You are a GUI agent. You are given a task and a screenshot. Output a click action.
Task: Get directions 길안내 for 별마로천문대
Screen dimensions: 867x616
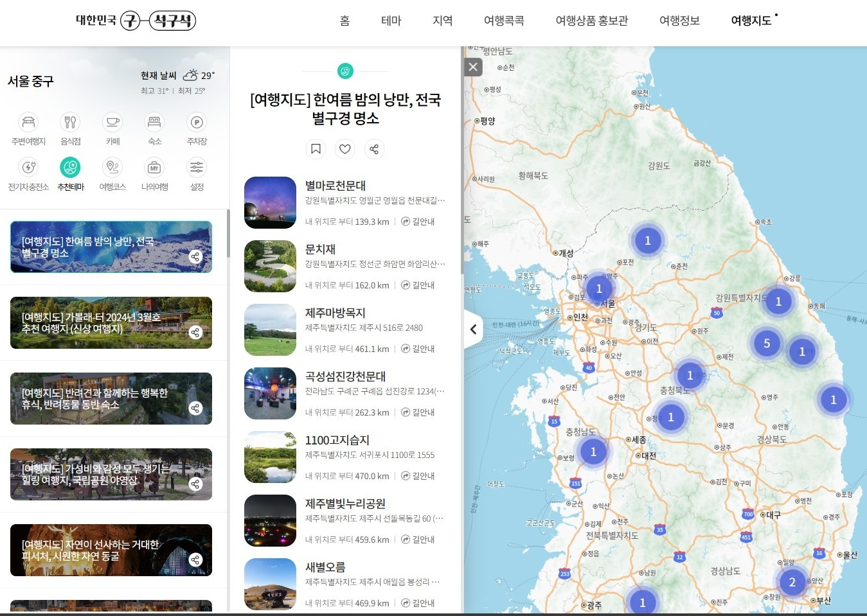pos(418,222)
